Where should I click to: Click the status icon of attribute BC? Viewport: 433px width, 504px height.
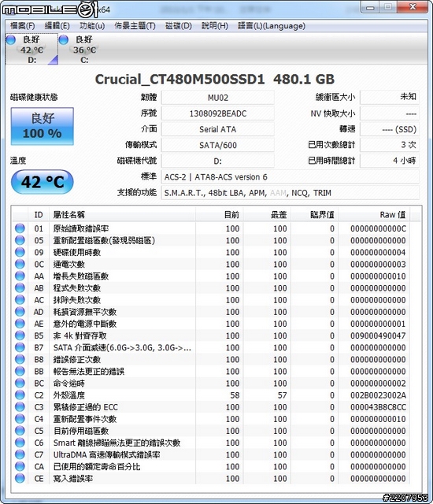tap(20, 383)
